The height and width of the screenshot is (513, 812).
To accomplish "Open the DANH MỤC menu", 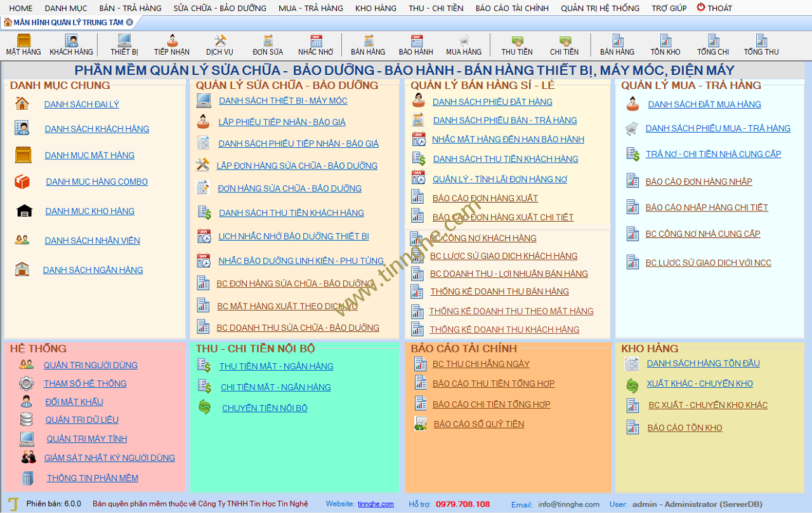I will 66,8.
